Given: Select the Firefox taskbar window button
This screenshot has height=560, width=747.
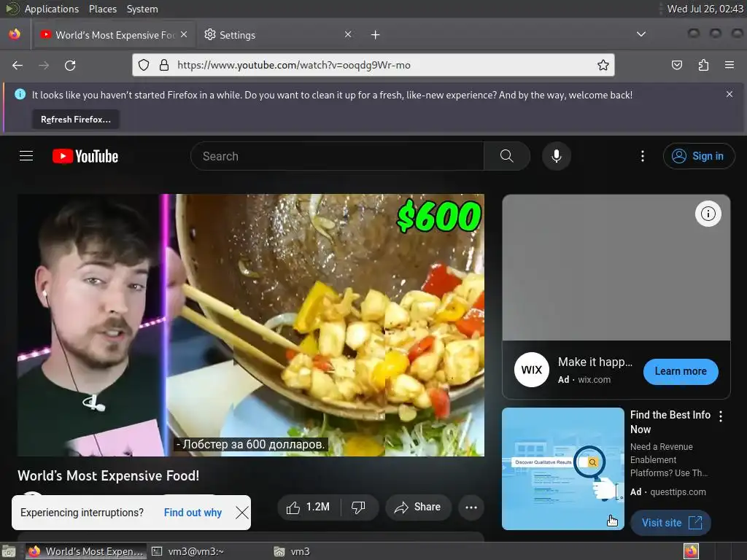Looking at the screenshot, I should 86,551.
